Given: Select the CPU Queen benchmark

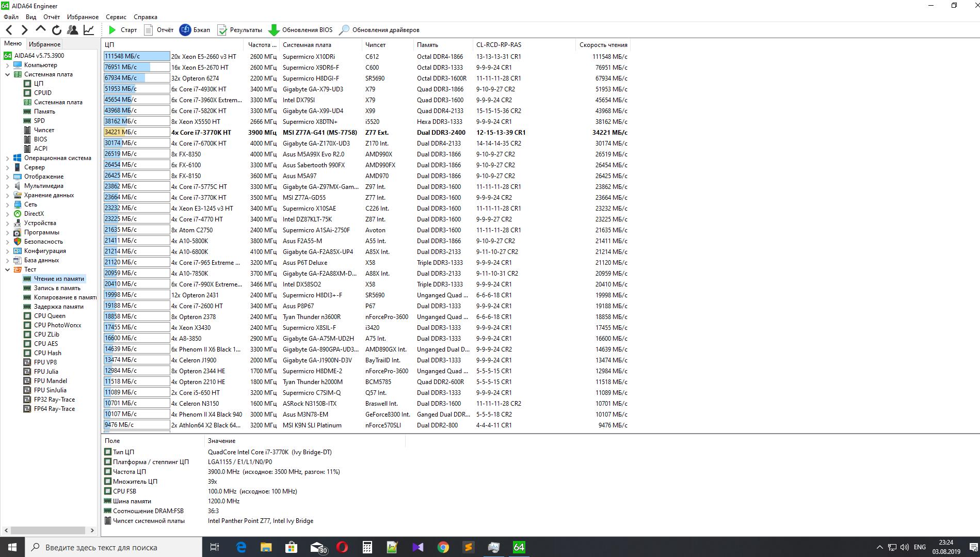Looking at the screenshot, I should pyautogui.click(x=50, y=316).
